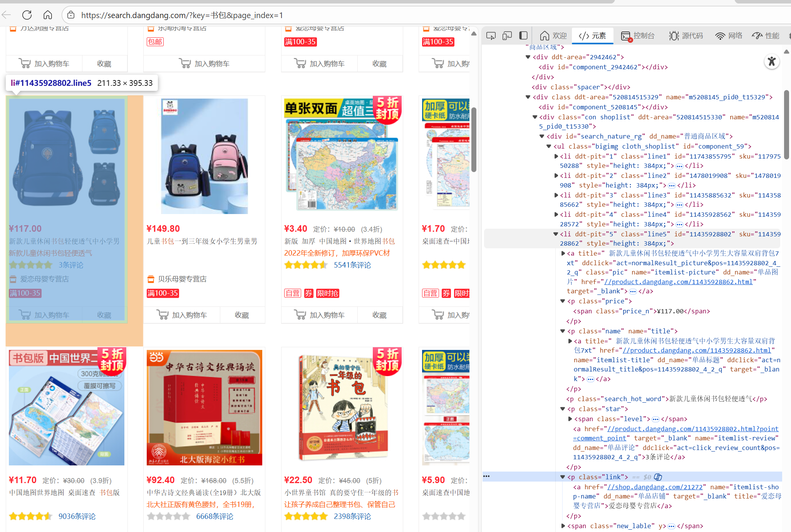This screenshot has height=532, width=791.
Task: Reload the page with the refresh icon
Action: tap(27, 15)
